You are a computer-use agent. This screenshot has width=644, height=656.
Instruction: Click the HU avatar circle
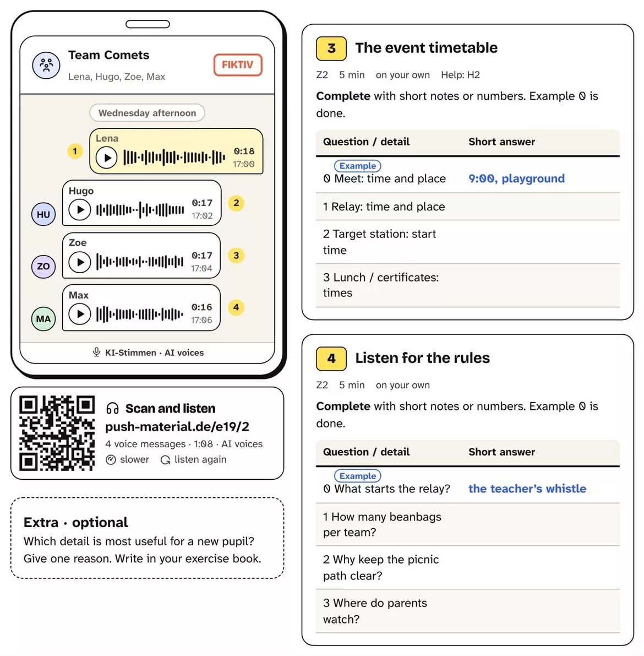[43, 214]
